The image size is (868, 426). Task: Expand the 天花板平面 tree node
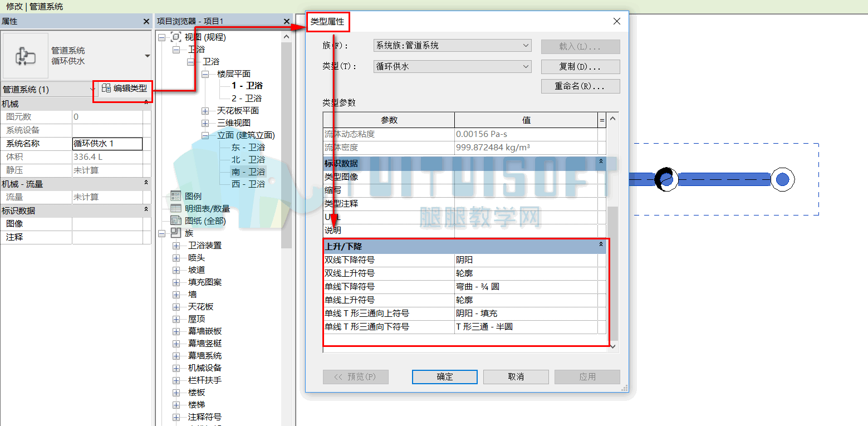coord(205,111)
